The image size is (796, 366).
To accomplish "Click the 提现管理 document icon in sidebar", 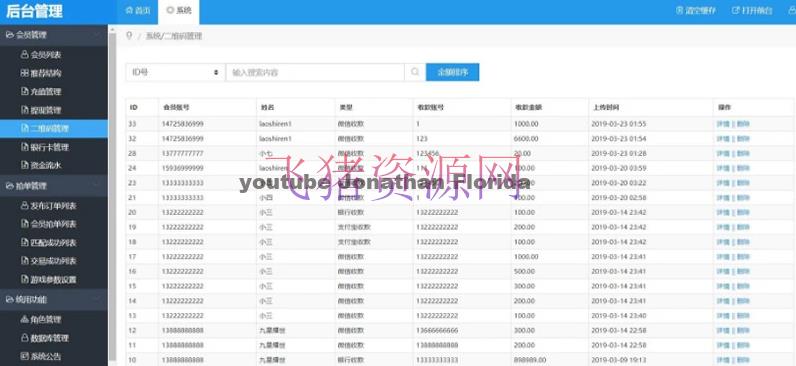I will tap(24, 110).
